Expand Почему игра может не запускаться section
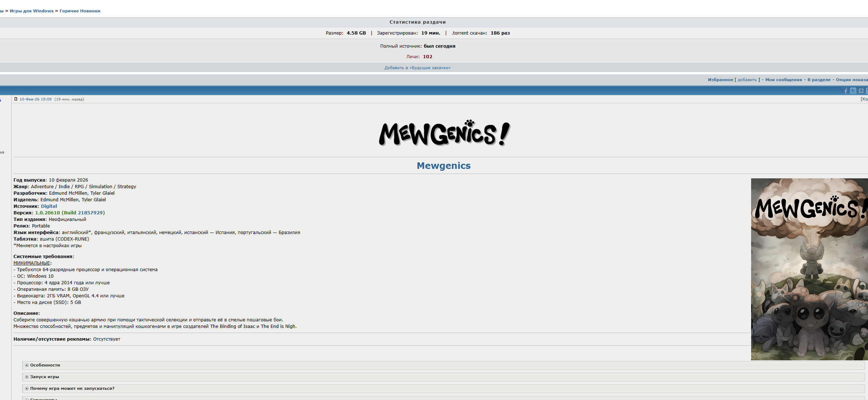The image size is (868, 400). point(72,388)
